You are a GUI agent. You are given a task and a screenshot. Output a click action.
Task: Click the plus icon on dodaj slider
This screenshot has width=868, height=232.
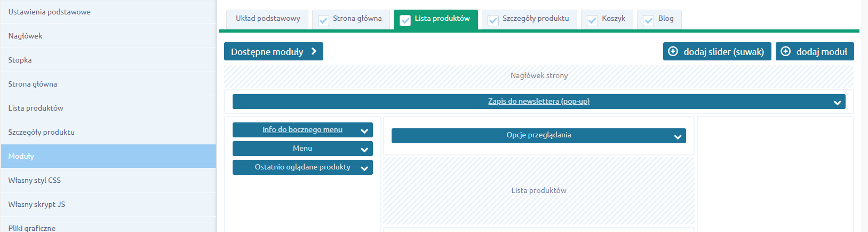(x=673, y=51)
